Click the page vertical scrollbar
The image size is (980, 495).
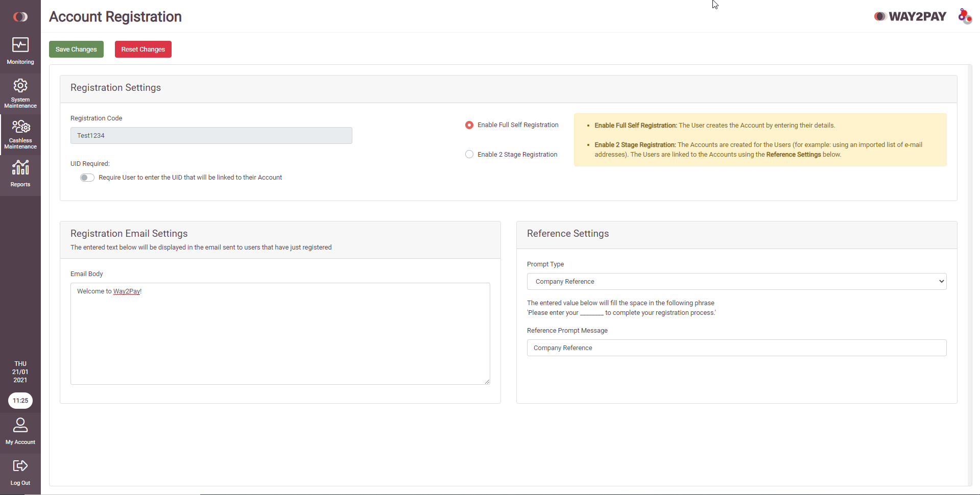tap(969, 275)
